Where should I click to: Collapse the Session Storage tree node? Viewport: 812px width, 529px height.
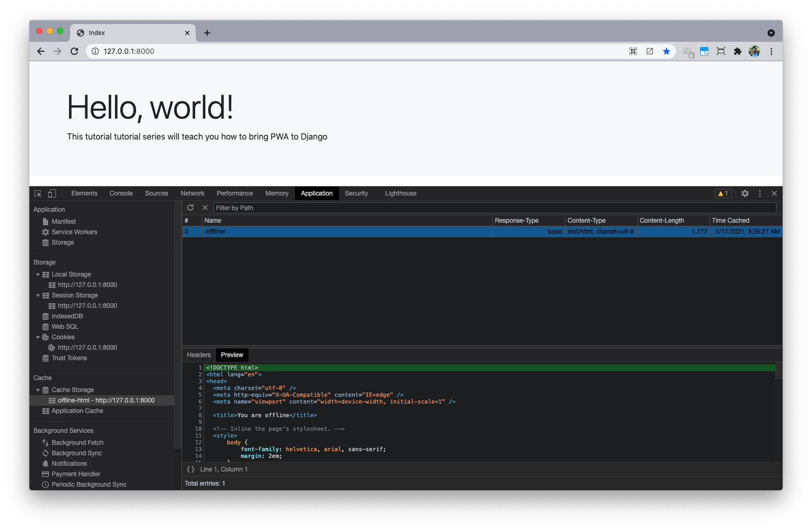(38, 295)
